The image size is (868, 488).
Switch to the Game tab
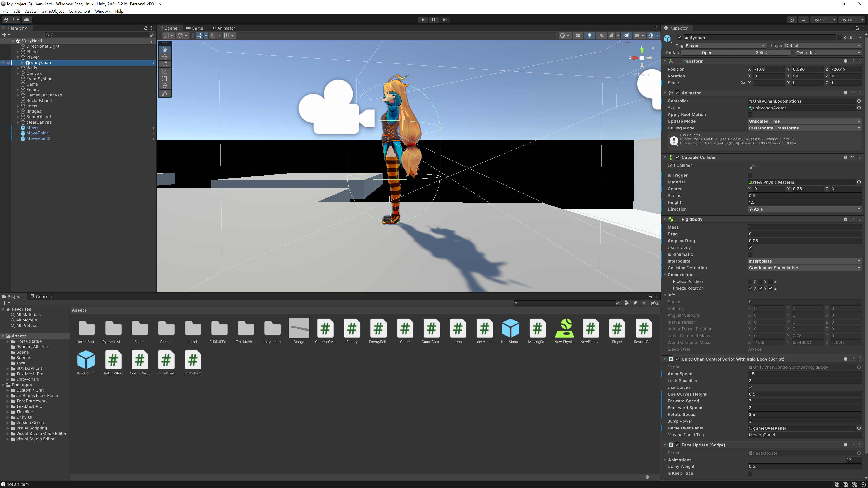click(195, 28)
